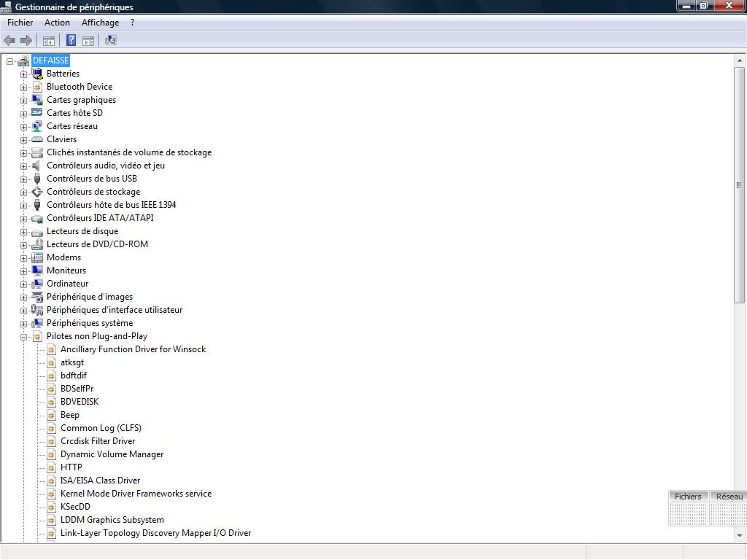
Task: Select the BDSelfPr driver entry
Action: pyautogui.click(x=77, y=389)
